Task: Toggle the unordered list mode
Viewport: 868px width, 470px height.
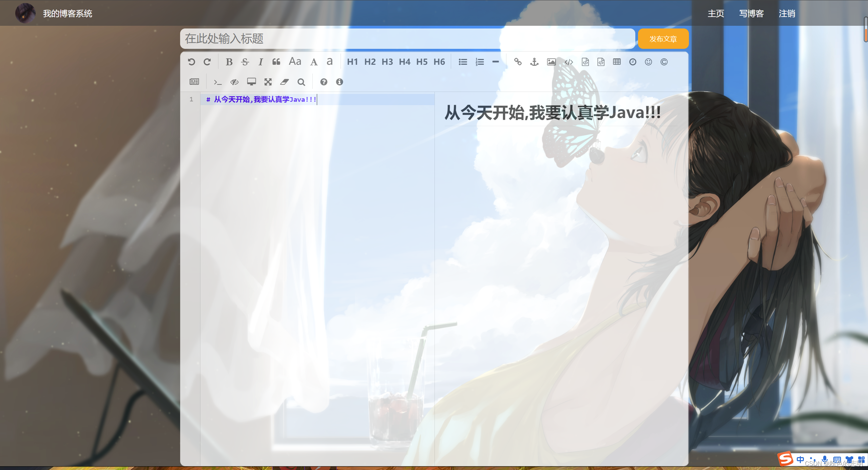Action: (x=463, y=62)
